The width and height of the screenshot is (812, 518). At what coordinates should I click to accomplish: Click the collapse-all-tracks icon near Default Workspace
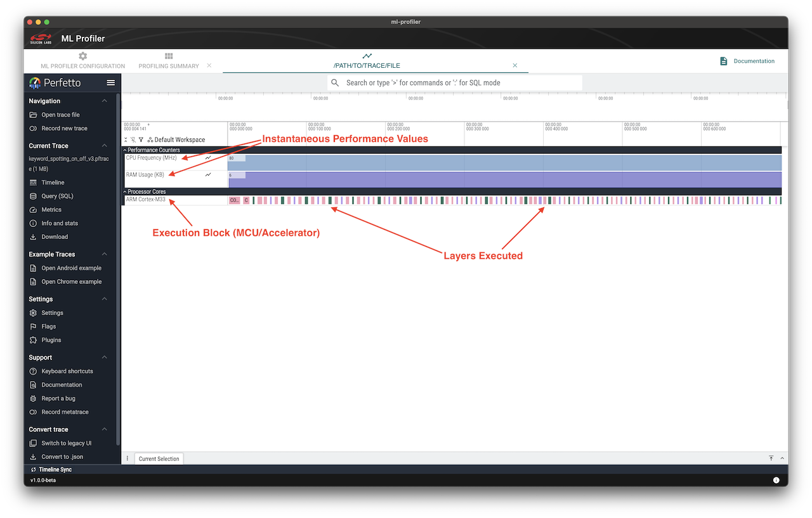click(x=125, y=139)
